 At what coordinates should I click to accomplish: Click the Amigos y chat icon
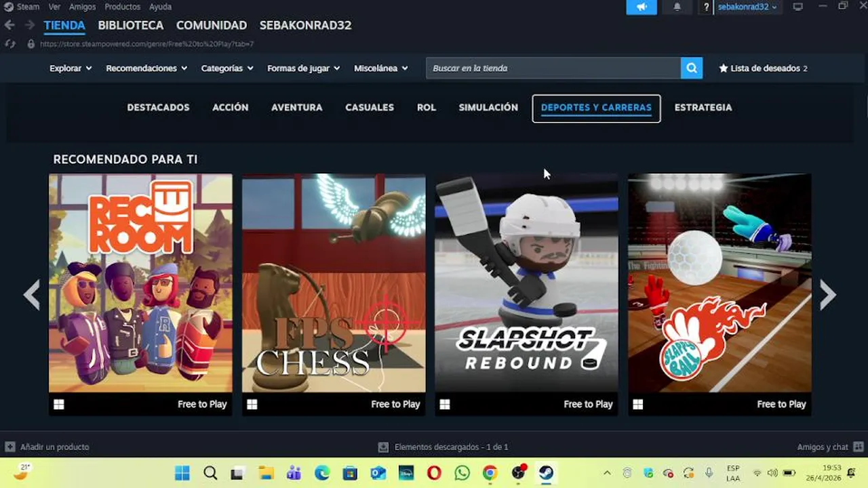pos(859,447)
